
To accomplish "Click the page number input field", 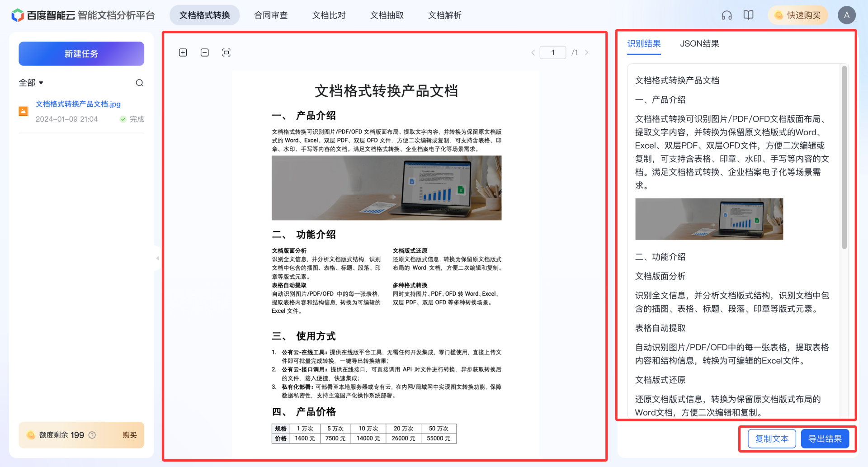I will 552,52.
